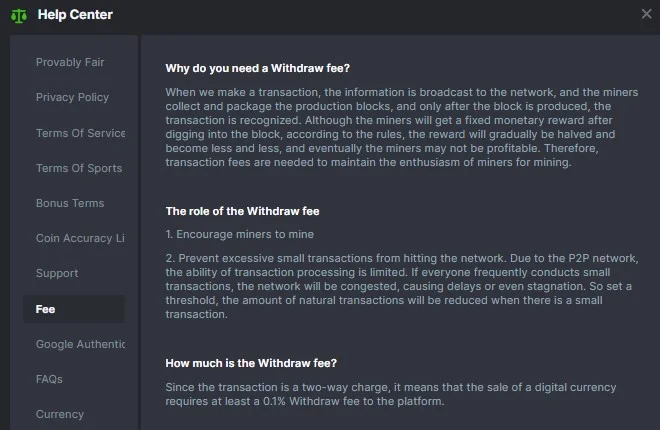
Task: Open the Provably Fair section
Action: click(70, 62)
